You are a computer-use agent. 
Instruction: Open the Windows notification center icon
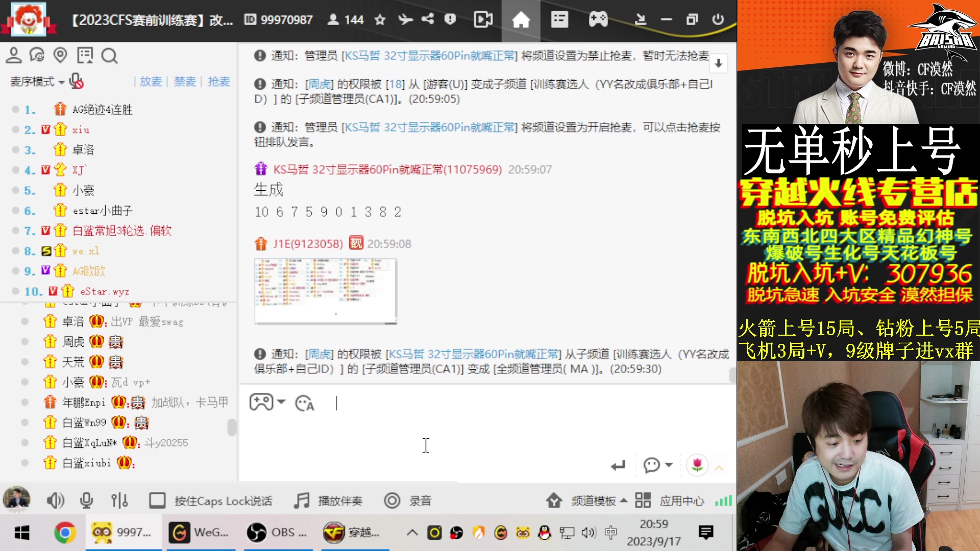(x=706, y=533)
